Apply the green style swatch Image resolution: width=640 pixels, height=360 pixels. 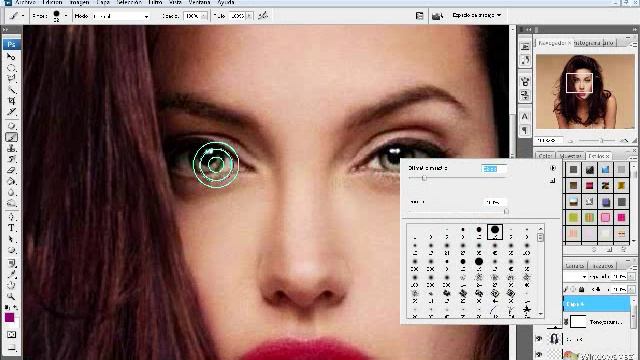coord(573,218)
